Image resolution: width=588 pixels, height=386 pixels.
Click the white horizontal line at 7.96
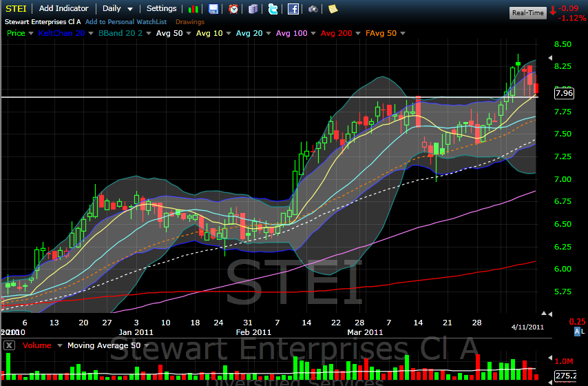pos(269,97)
